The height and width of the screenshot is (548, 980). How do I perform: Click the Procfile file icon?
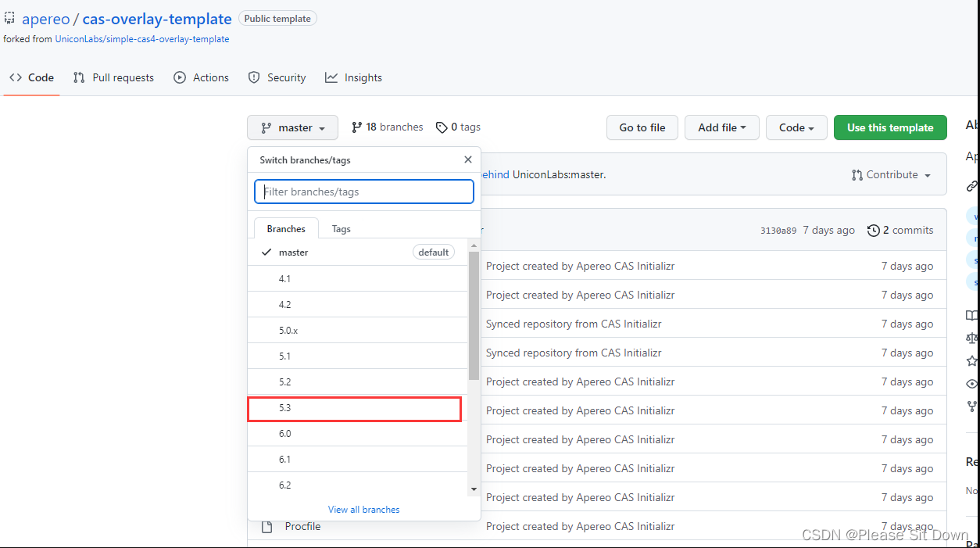[267, 526]
